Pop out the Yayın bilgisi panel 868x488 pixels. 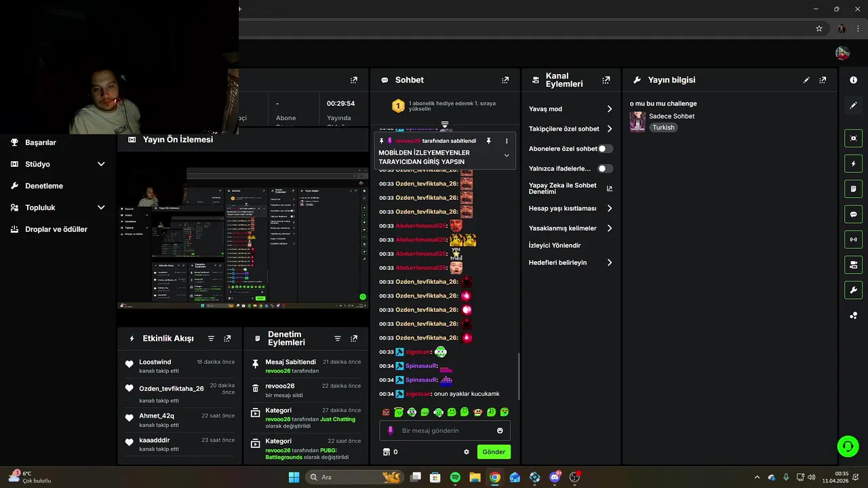[823, 80]
